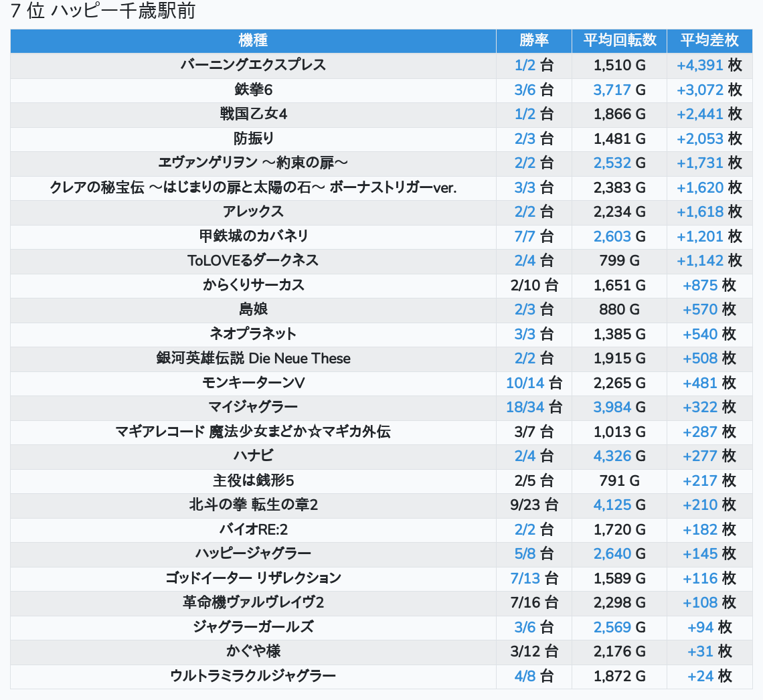
Task: Select the 北斗の拳 転生の章2 entry
Action: point(253,505)
